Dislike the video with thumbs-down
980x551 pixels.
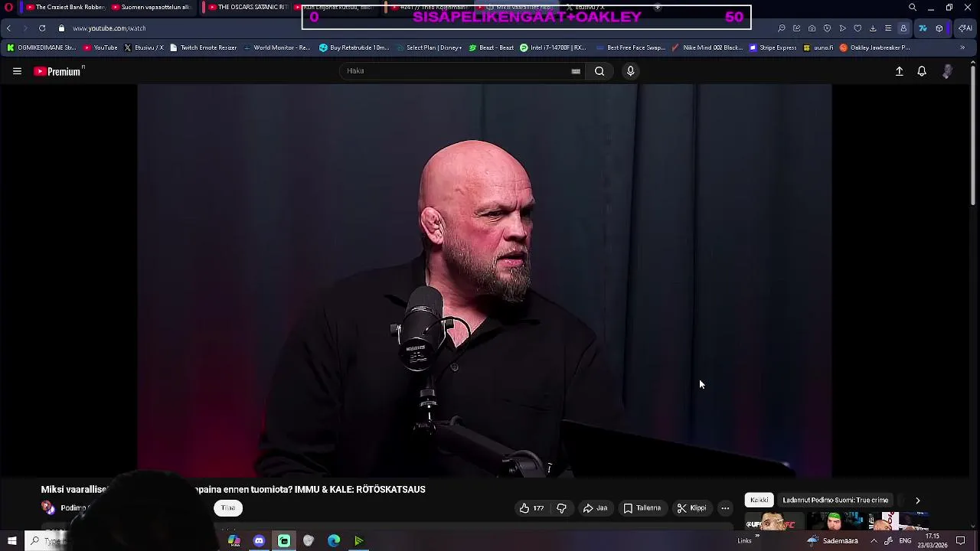pos(561,508)
